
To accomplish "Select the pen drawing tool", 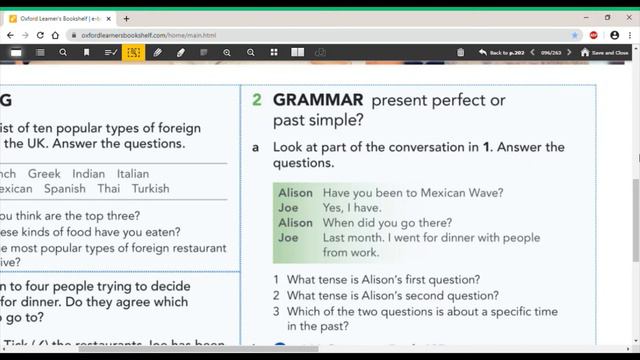I will point(157,52).
